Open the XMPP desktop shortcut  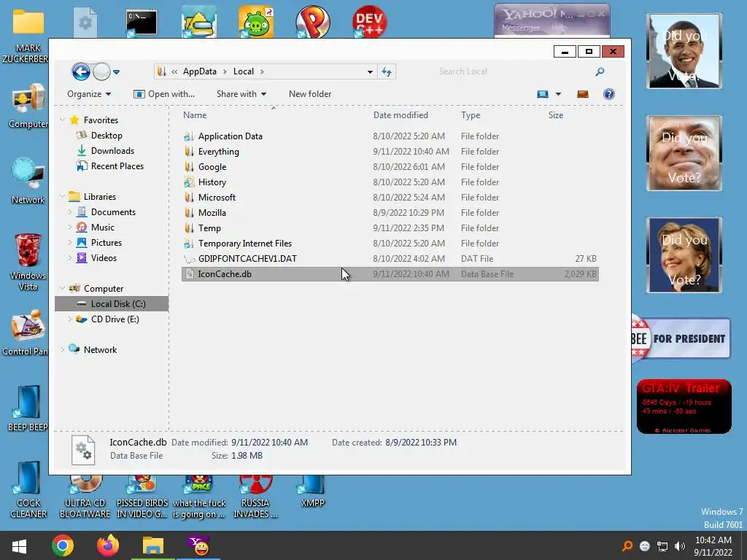pos(312,493)
